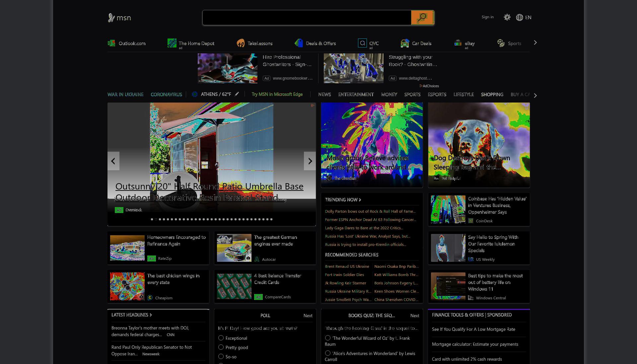Open the QVC shortcut icon

coord(362,43)
